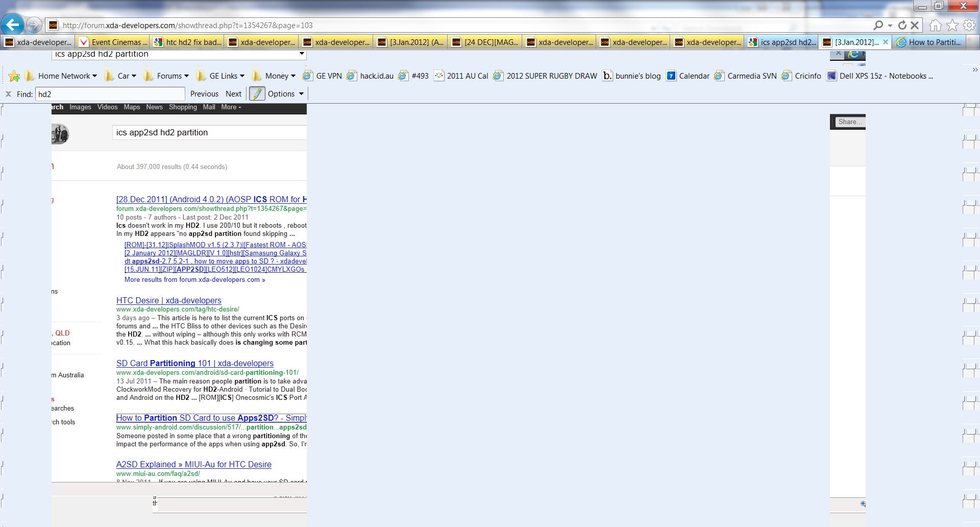The width and height of the screenshot is (980, 527).
Task: Stop loading with the X icon
Action: (x=915, y=25)
